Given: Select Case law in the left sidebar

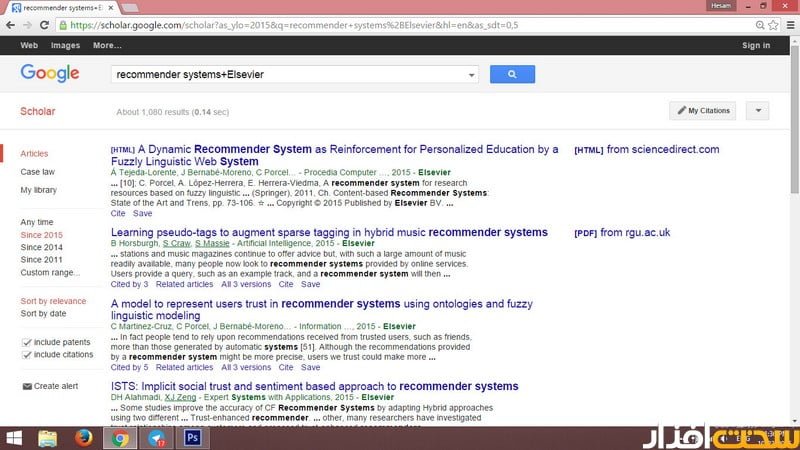Looking at the screenshot, I should pos(38,172).
